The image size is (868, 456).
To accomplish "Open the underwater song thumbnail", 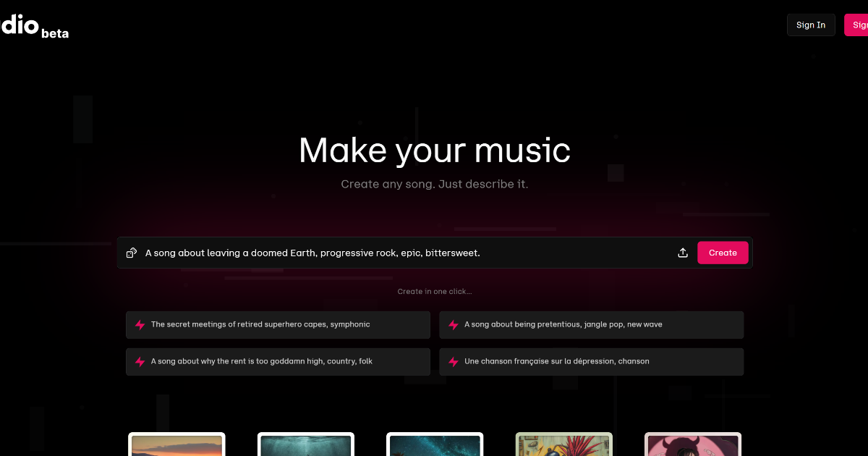I will tap(305, 445).
